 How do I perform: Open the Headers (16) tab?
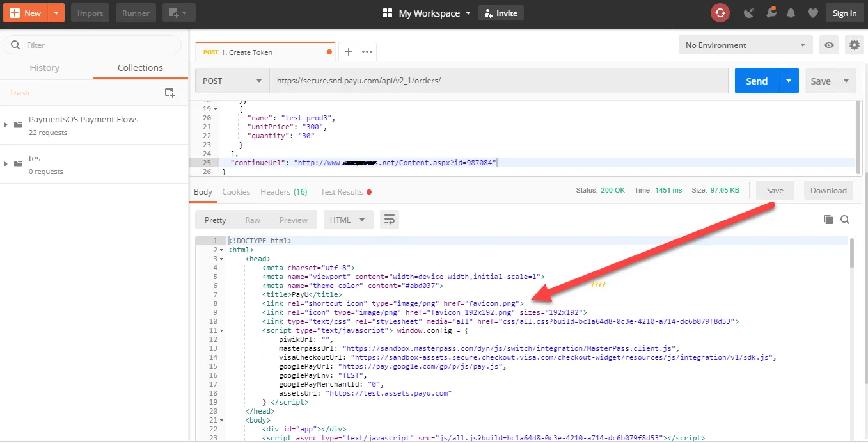[x=283, y=191]
